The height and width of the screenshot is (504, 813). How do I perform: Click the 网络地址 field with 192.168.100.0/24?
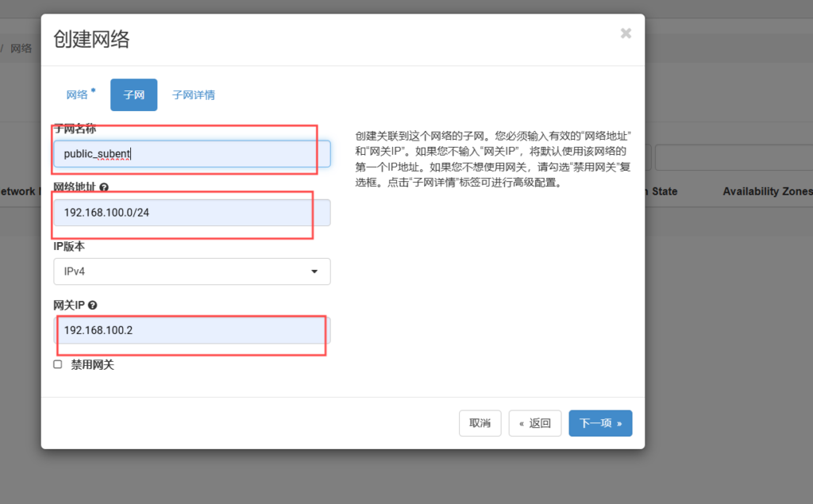coord(191,213)
